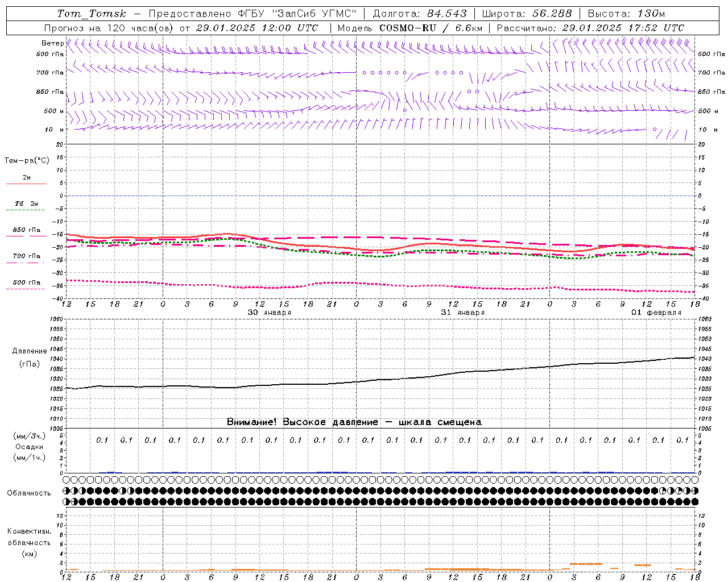Click the '10 м' wind level label on the left
This screenshot has width=728, height=582.
coord(54,130)
